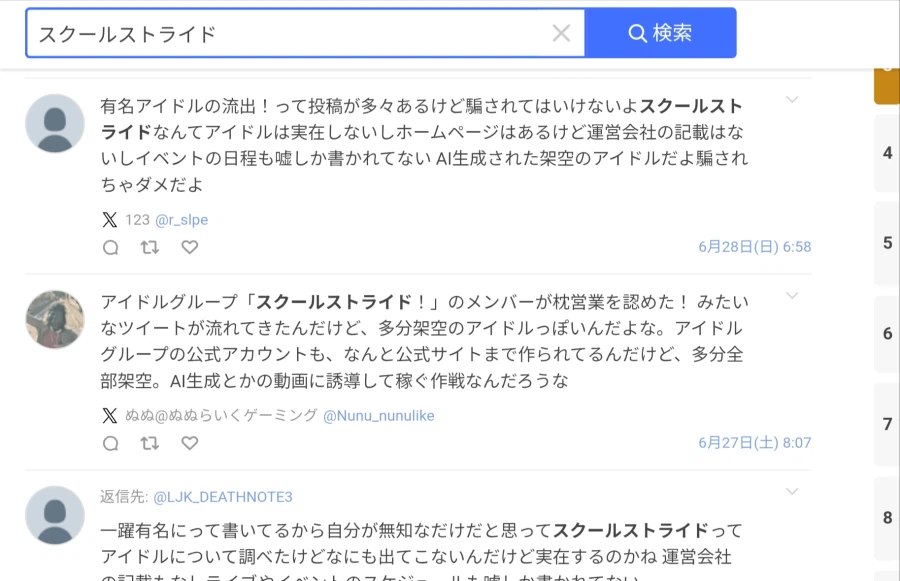This screenshot has height=581, width=900.
Task: Open the @r_slpe profile link
Action: [x=181, y=220]
